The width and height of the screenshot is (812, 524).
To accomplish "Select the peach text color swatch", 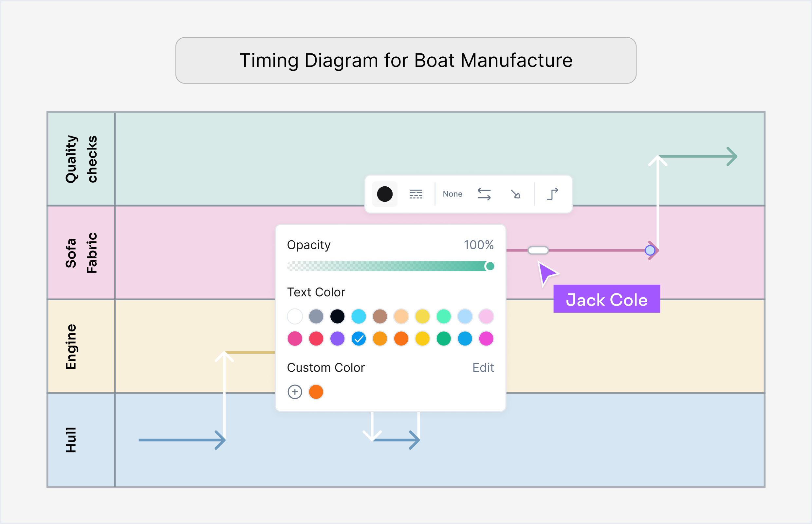I will point(401,316).
